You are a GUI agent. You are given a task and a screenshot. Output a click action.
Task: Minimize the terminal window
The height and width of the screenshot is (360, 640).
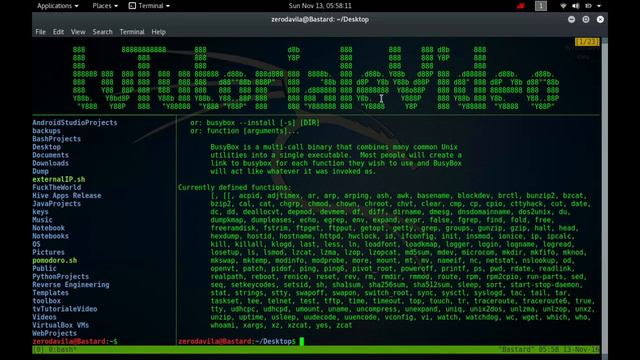coord(571,19)
